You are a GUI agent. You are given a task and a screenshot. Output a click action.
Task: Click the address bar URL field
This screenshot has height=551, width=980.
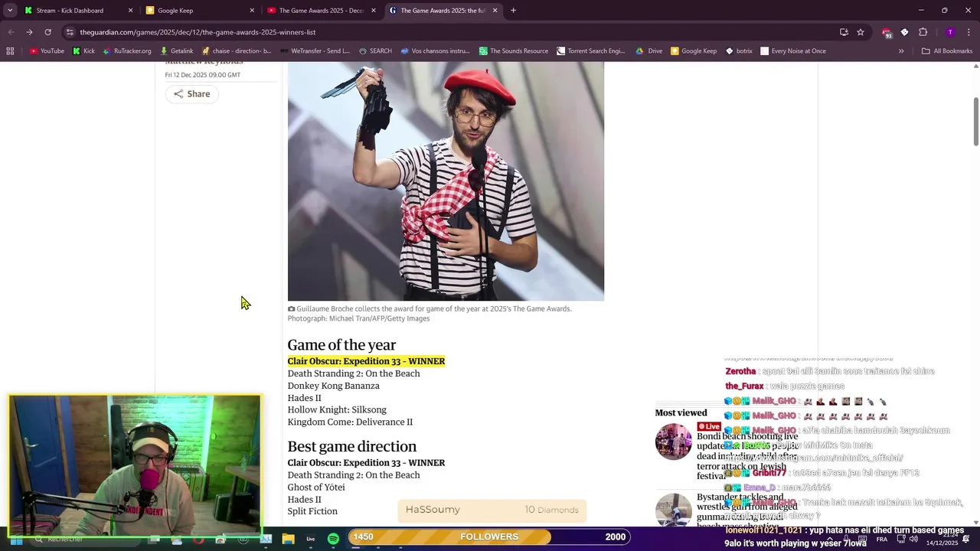(452, 32)
